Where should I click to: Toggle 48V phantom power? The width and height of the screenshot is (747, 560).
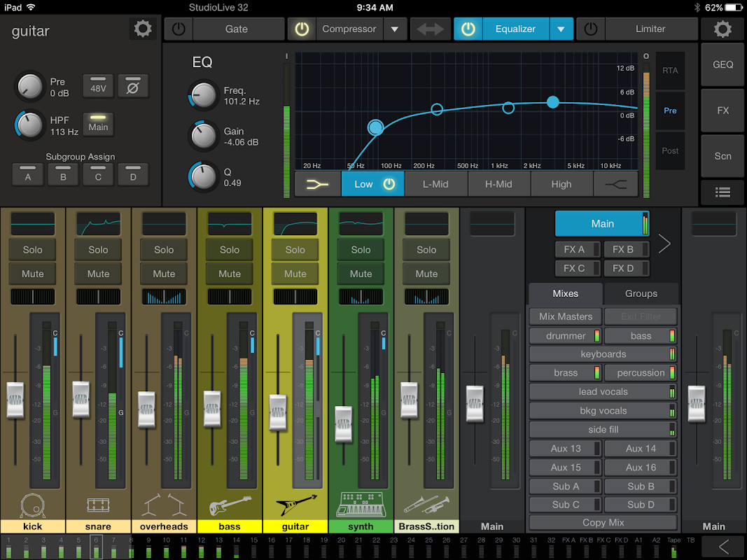pos(98,86)
